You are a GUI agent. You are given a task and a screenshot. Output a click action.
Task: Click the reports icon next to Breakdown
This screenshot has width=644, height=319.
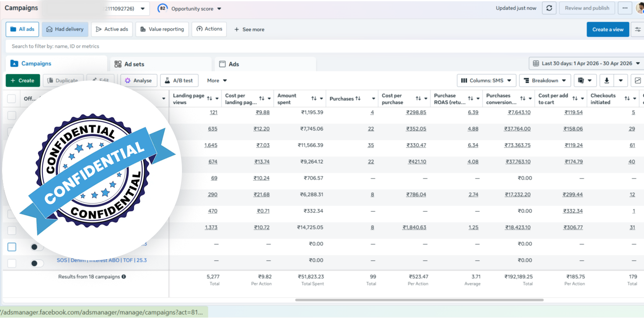581,80
